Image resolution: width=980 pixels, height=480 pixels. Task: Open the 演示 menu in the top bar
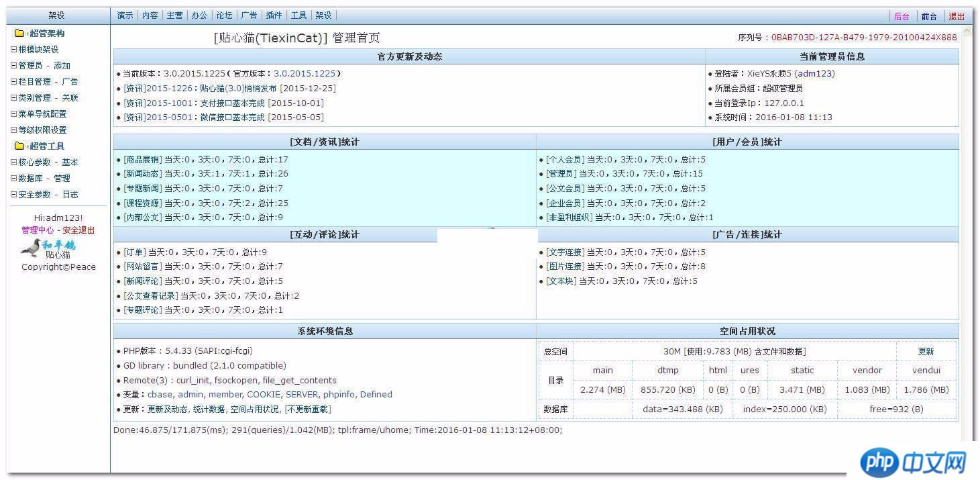pos(125,15)
